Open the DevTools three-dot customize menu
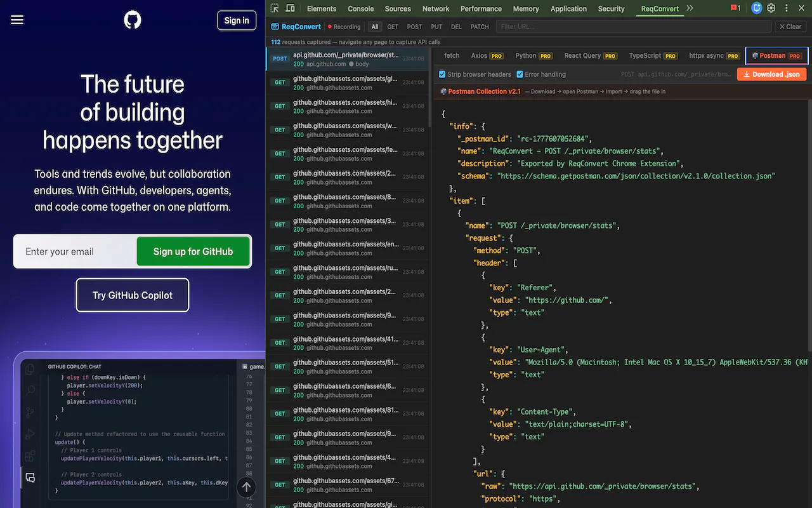Viewport: 812px width, 508px height. [786, 8]
